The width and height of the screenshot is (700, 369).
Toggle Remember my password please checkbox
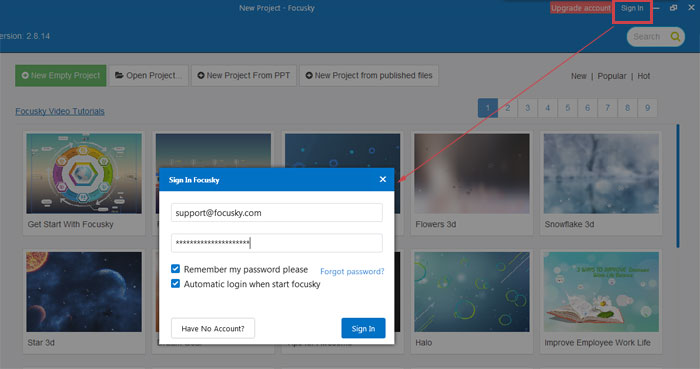175,269
